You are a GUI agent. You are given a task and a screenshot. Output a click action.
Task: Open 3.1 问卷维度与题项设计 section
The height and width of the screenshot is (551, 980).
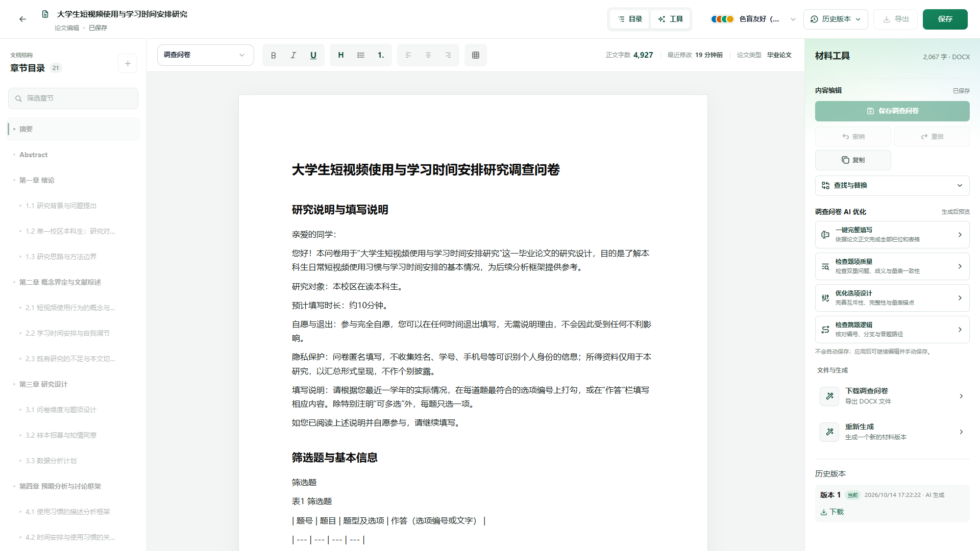[73, 410]
